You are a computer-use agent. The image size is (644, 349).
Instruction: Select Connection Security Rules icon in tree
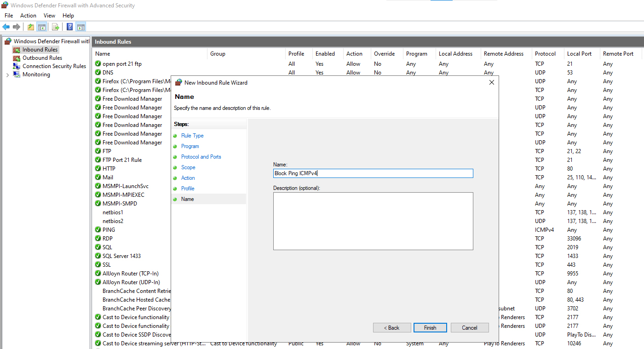[17, 66]
